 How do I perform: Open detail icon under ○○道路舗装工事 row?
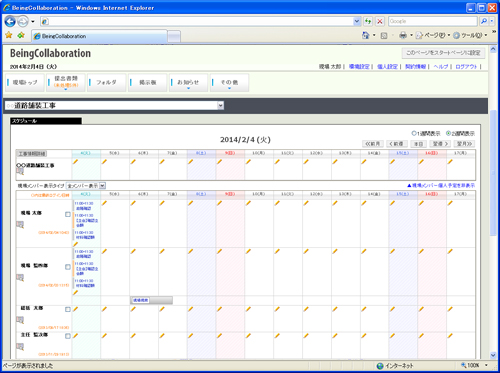(20, 171)
